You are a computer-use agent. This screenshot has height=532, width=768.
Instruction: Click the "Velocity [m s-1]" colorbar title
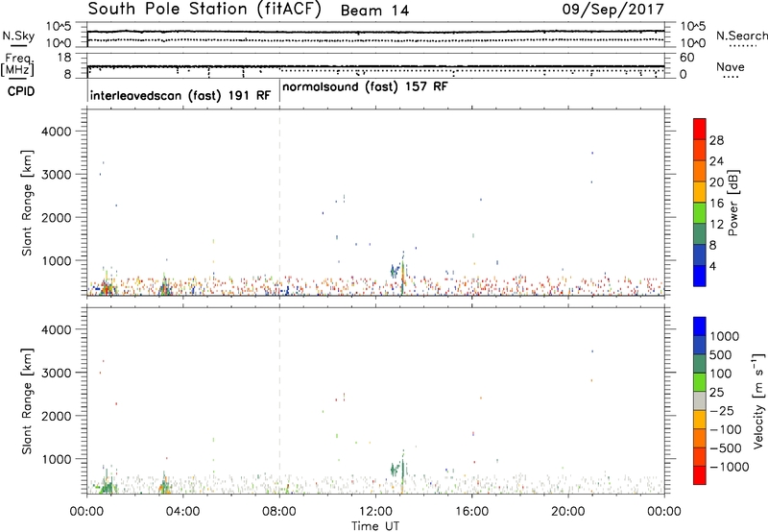[758, 400]
